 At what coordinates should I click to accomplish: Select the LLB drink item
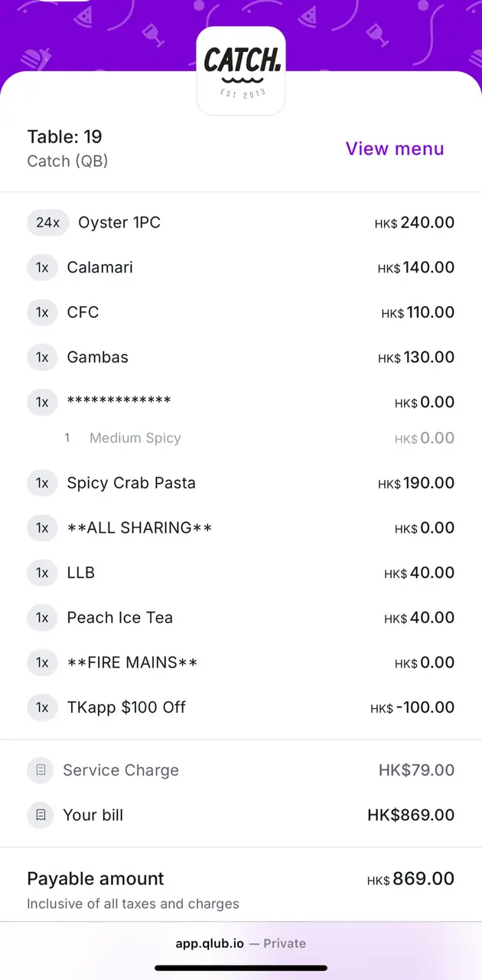[80, 573]
